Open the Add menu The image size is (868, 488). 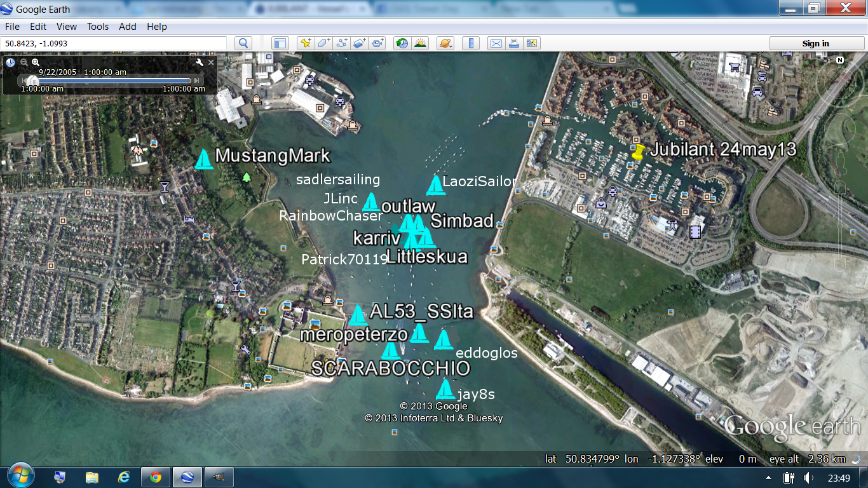[x=128, y=27]
